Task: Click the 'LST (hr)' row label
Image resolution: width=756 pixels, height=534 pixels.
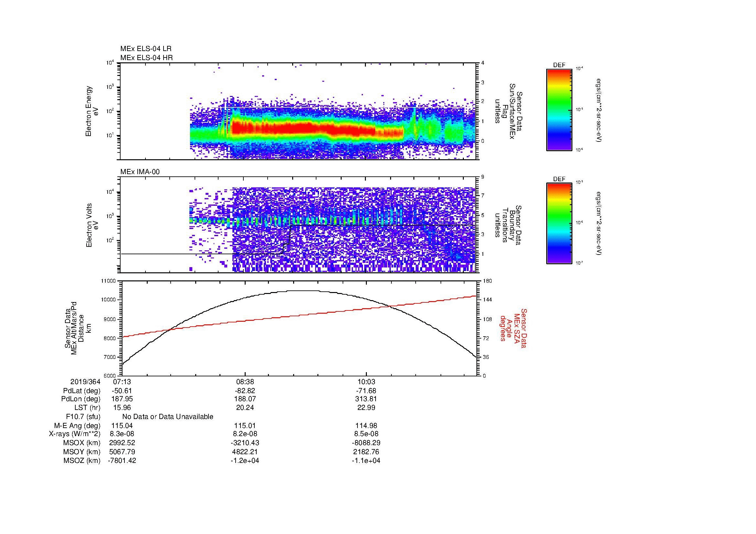Action: tap(87, 408)
